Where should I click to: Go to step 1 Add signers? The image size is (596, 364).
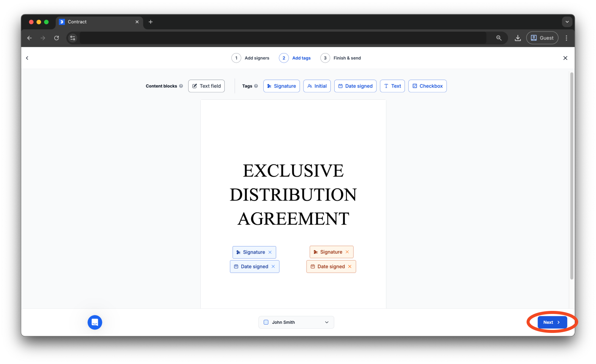[250, 58]
